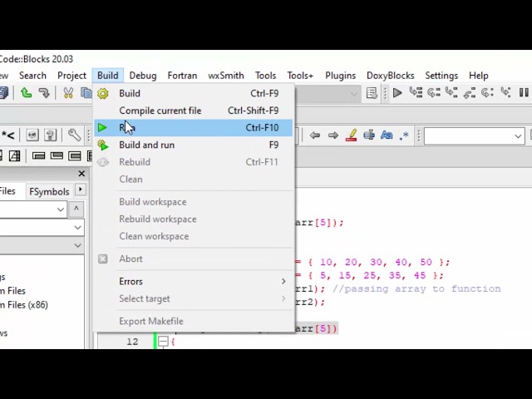The height and width of the screenshot is (399, 532).
Task: Click the Cut scissors icon
Action: point(68,92)
